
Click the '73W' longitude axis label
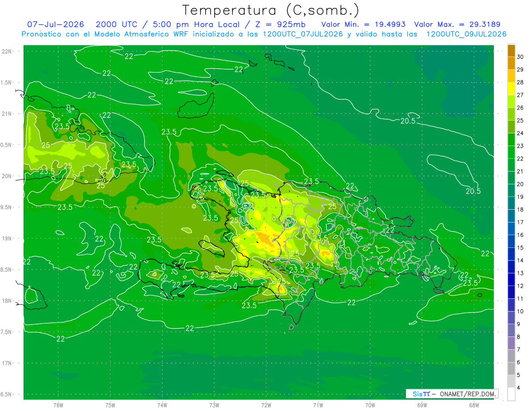point(214,405)
